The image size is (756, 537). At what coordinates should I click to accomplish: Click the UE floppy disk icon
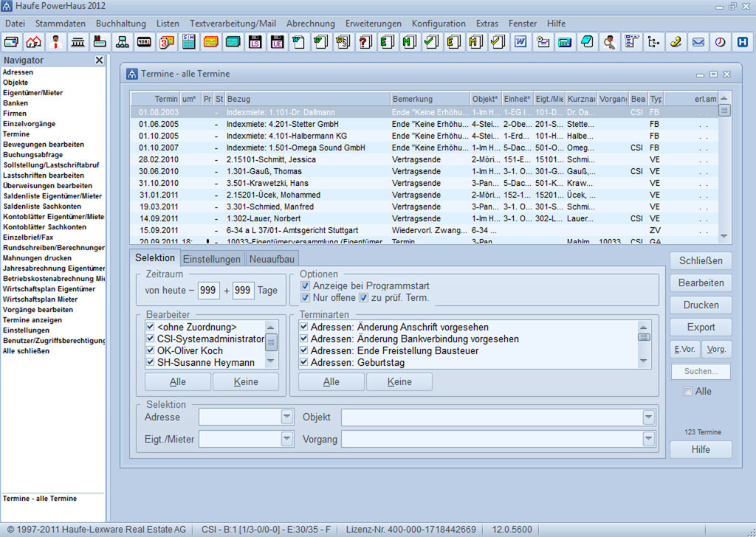pyautogui.click(x=278, y=42)
